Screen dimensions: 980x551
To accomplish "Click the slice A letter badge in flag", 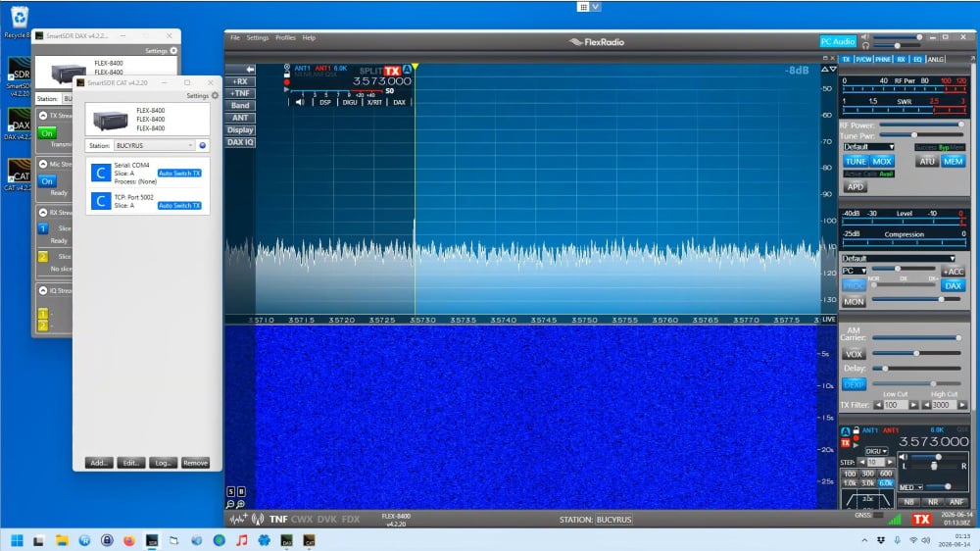I will (x=407, y=70).
